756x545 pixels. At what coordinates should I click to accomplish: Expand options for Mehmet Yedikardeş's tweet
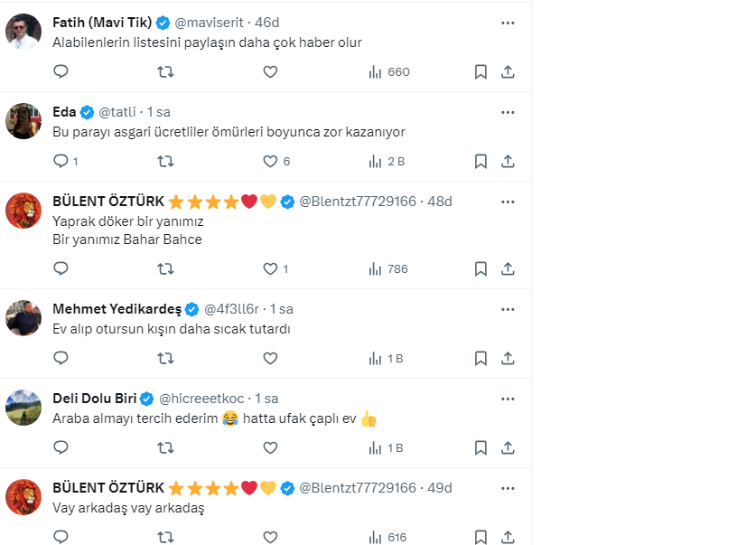tap(508, 309)
